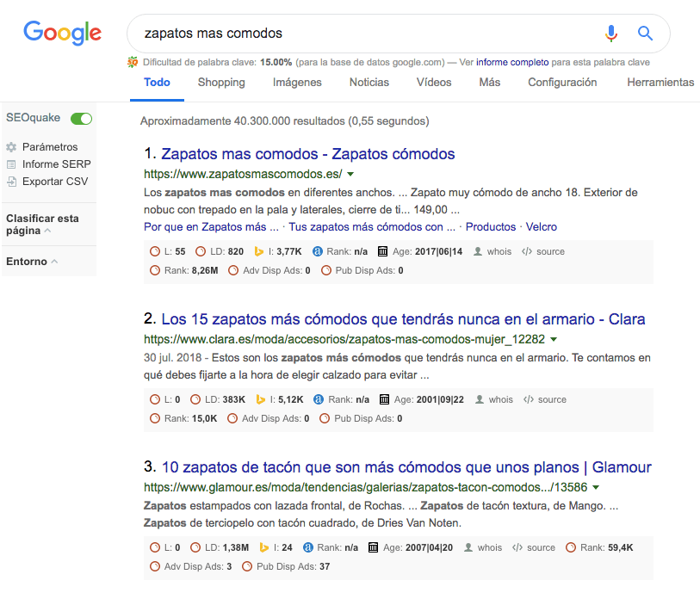700x599 pixels.
Task: Click the source code icon in result 1
Action: pos(527,251)
